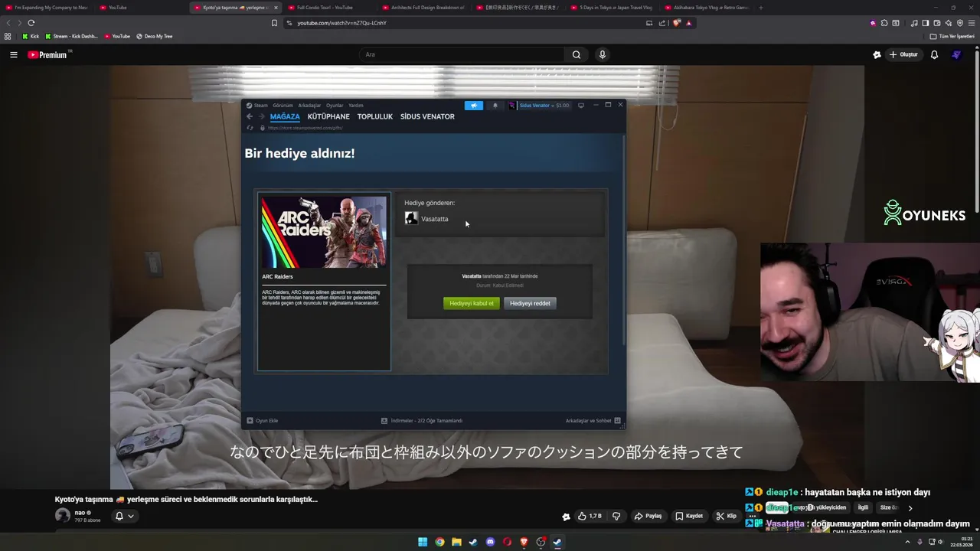
Task: Open Arkadaşlar ve Sohbet panel
Action: pyautogui.click(x=593, y=420)
